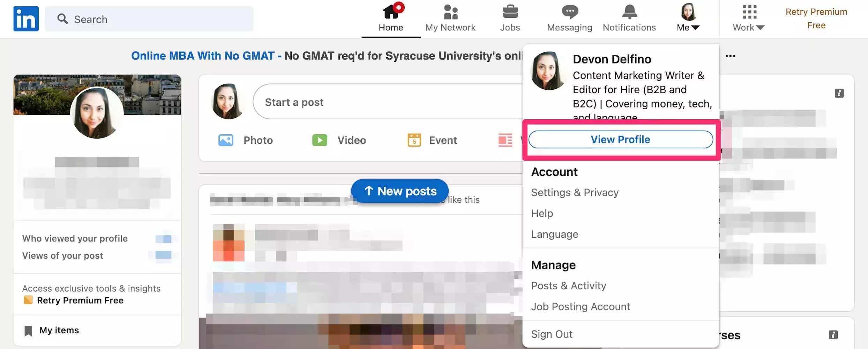Open Messaging from the nav bar
This screenshot has width=868, height=349.
coord(570,18)
